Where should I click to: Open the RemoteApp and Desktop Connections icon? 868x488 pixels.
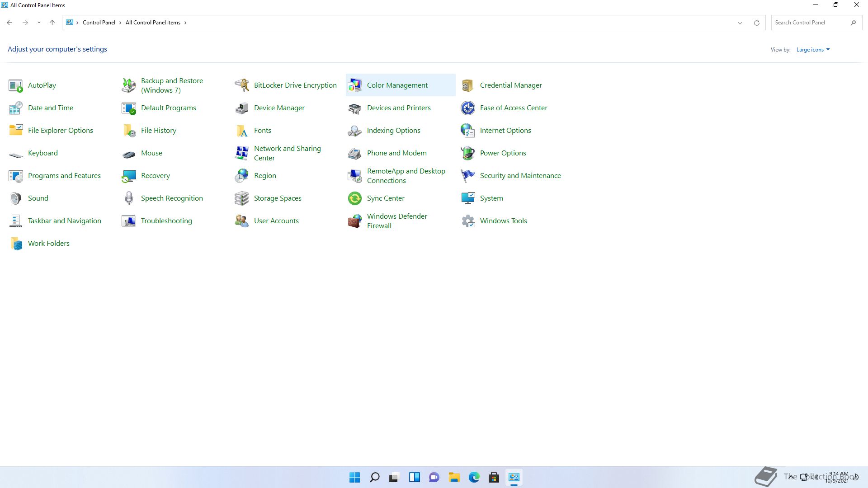(355, 176)
